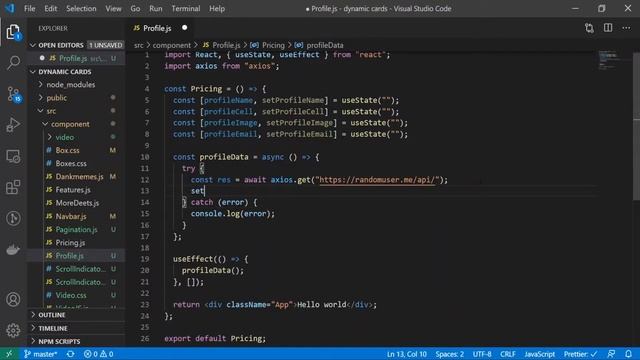Screen dimensions: 640x360
Task: Open the Selection menu
Action: 81,9
